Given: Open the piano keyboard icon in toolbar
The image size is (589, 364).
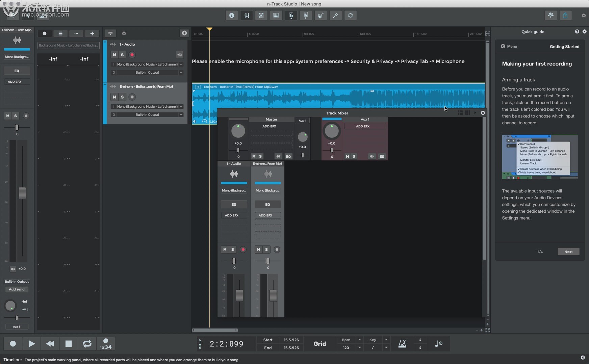Looking at the screenshot, I should pyautogui.click(x=276, y=15).
